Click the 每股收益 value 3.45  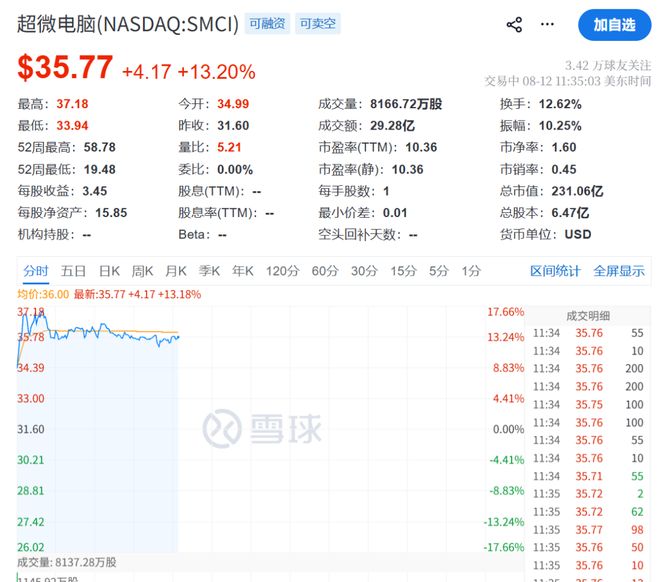coord(95,191)
